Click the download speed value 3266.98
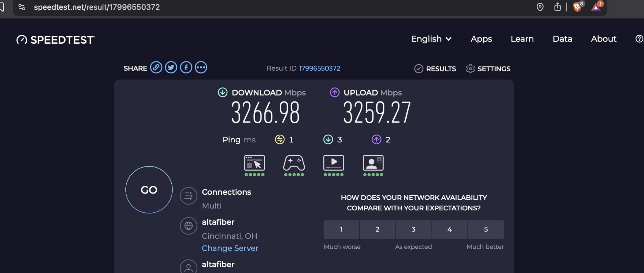This screenshot has width=644, height=273. [x=265, y=112]
